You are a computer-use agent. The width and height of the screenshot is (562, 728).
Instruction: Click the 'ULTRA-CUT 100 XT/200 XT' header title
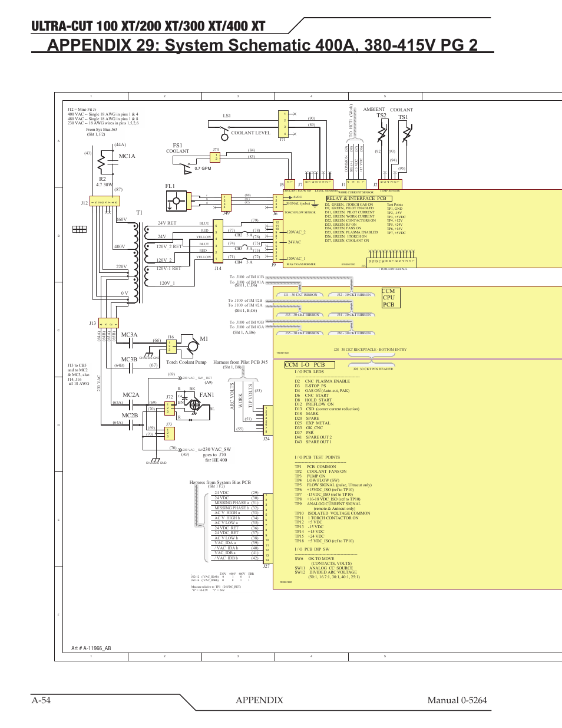tap(148, 26)
